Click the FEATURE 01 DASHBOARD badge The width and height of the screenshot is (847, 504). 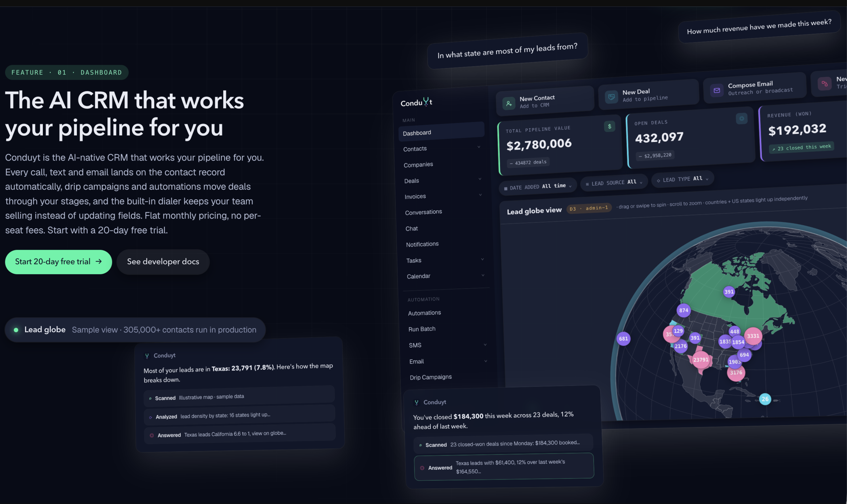(66, 72)
